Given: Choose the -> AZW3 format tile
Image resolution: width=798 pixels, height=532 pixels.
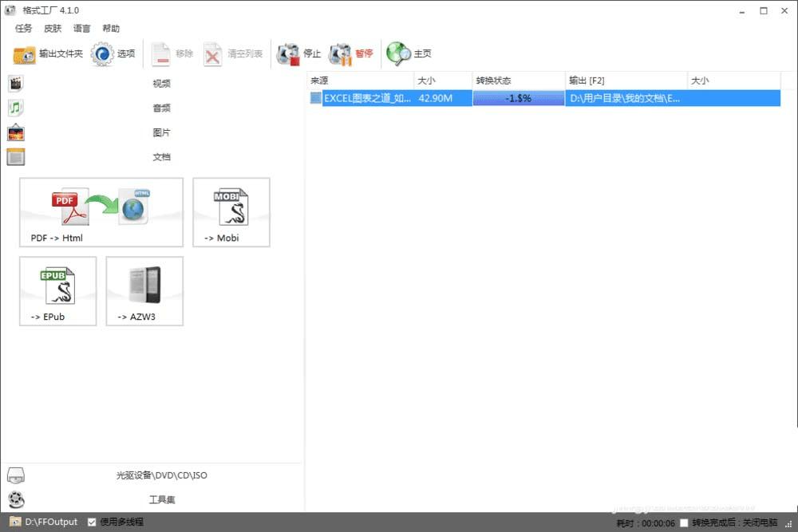Looking at the screenshot, I should pyautogui.click(x=144, y=291).
